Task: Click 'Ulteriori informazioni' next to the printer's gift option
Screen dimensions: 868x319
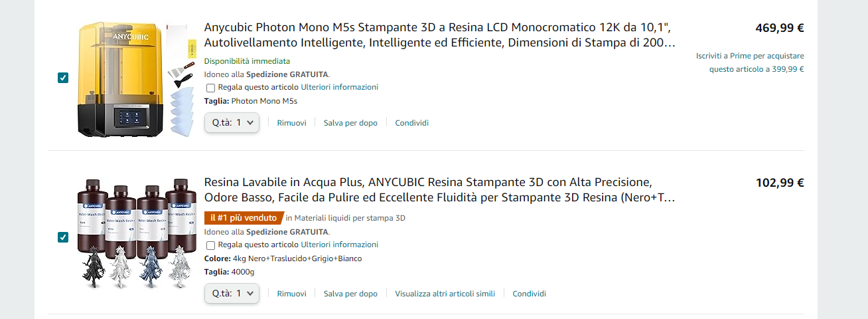Action: [339, 87]
